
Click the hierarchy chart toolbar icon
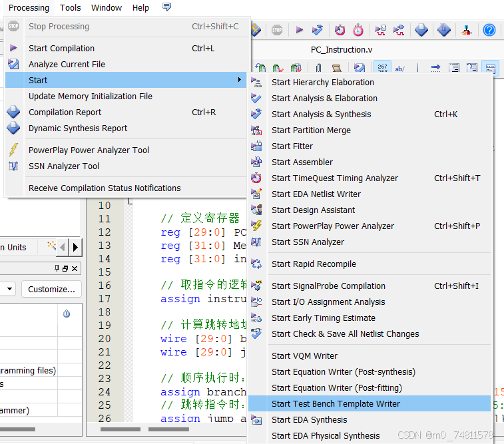point(467,30)
